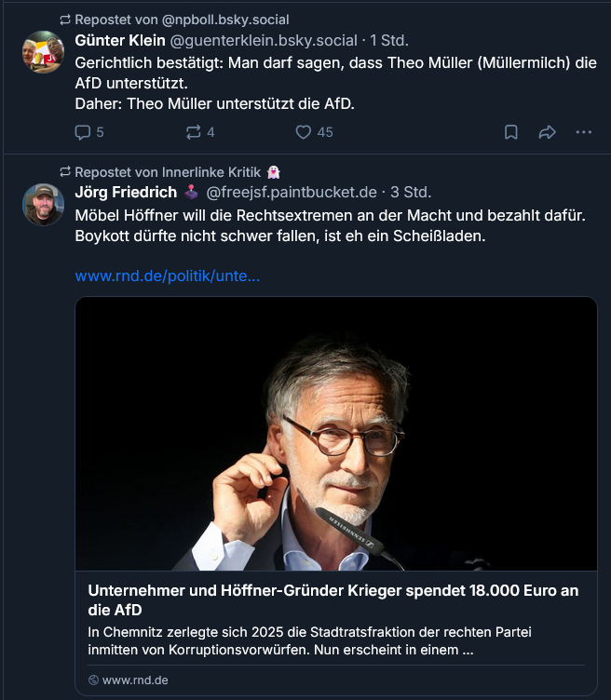Click the '3 Std.' post timestamp
The height and width of the screenshot is (700, 611).
pyautogui.click(x=411, y=193)
